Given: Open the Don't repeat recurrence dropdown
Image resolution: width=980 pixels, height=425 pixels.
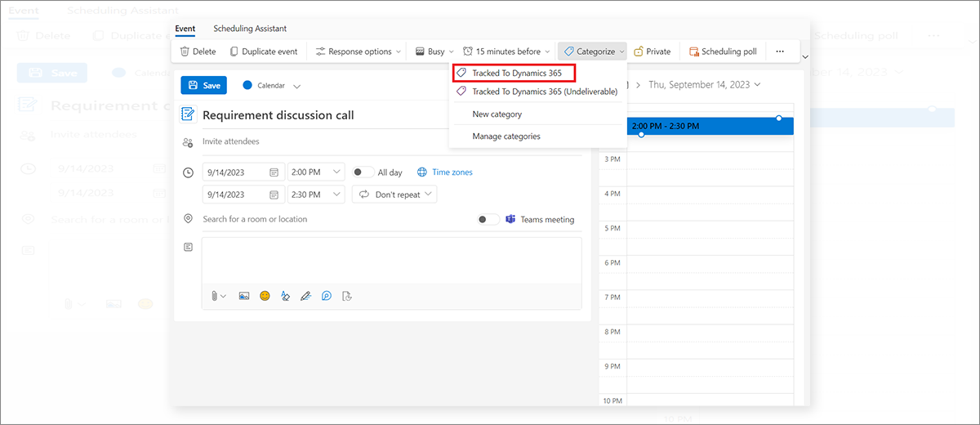Looking at the screenshot, I should (394, 195).
